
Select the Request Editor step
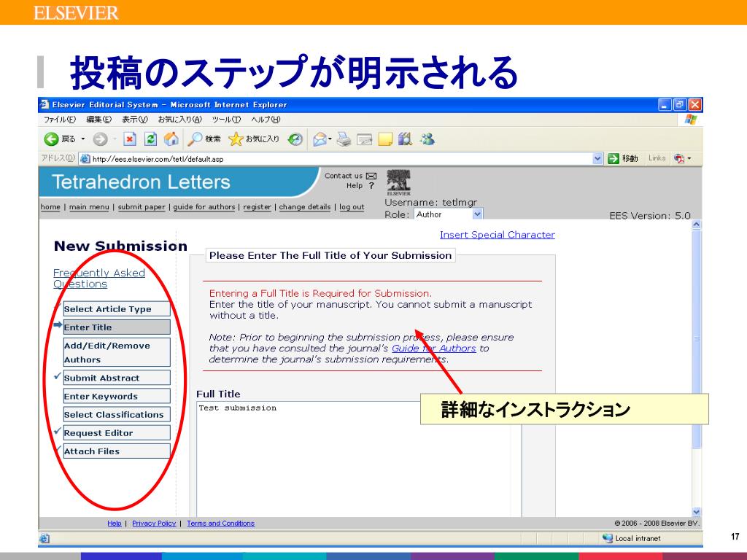tap(117, 433)
